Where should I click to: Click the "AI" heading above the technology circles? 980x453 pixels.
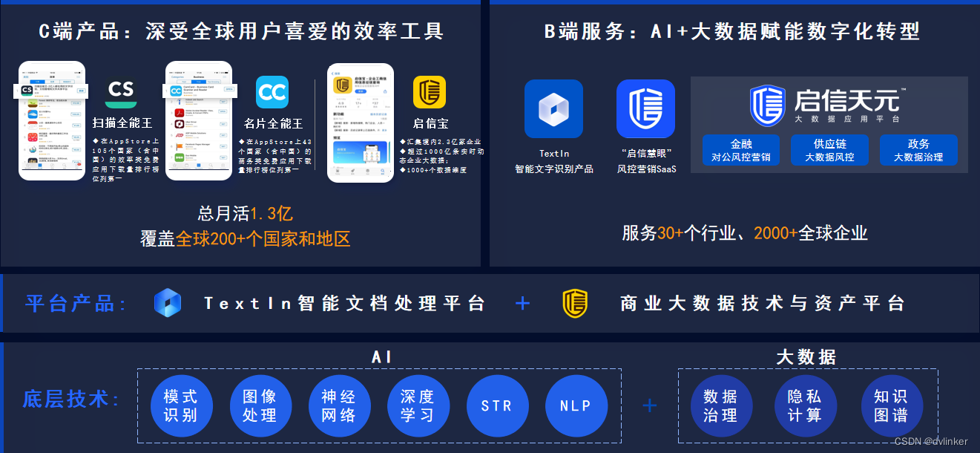click(x=381, y=357)
